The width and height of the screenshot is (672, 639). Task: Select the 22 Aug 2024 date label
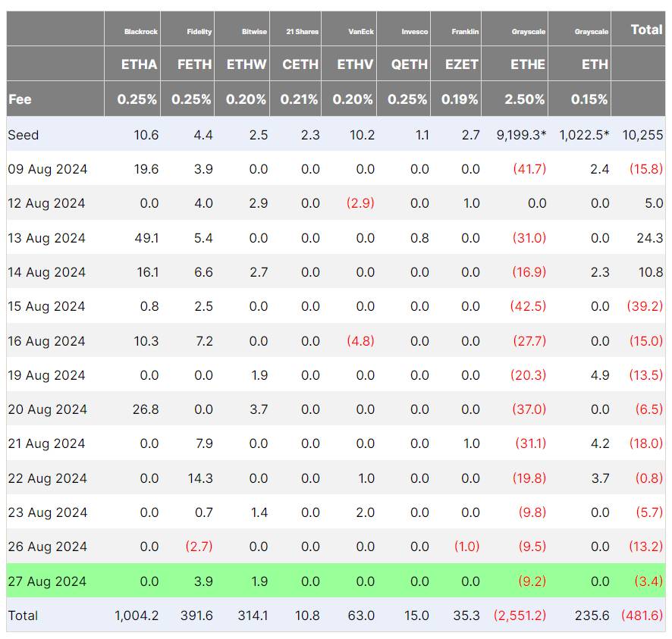point(48,478)
